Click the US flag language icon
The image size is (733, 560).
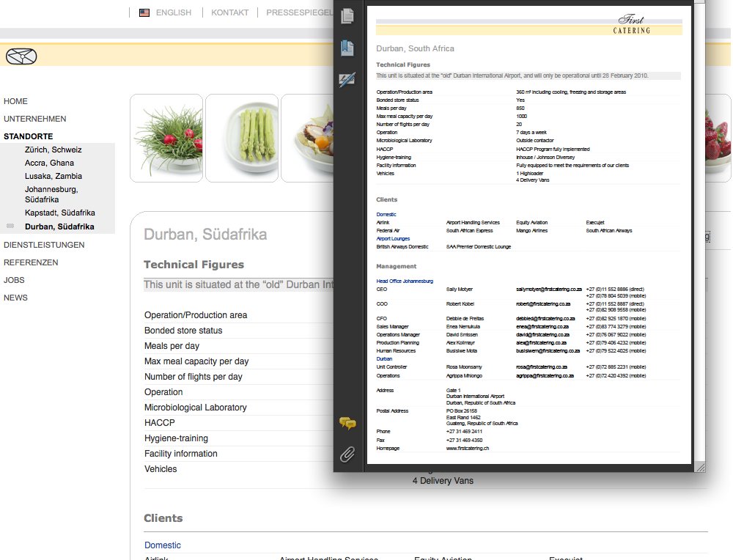click(x=144, y=12)
